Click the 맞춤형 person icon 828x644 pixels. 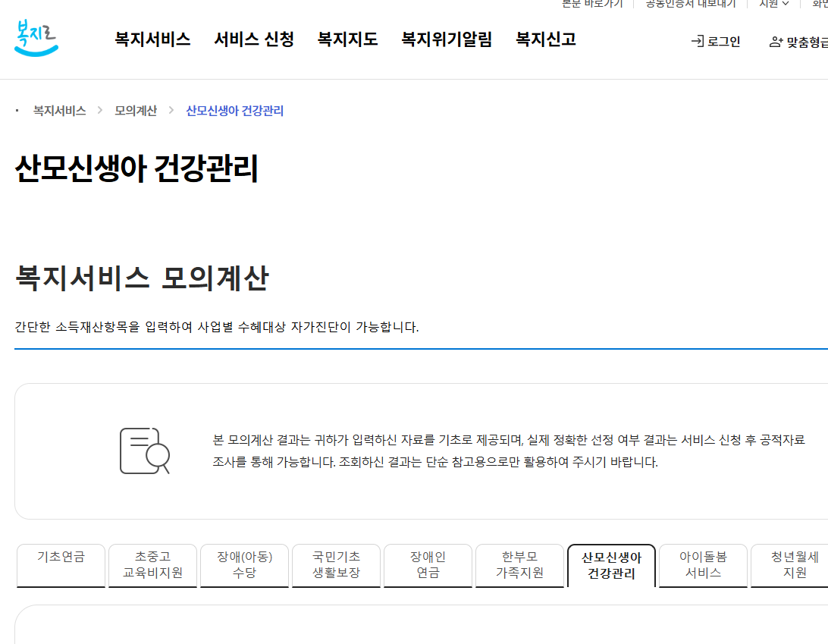point(776,42)
